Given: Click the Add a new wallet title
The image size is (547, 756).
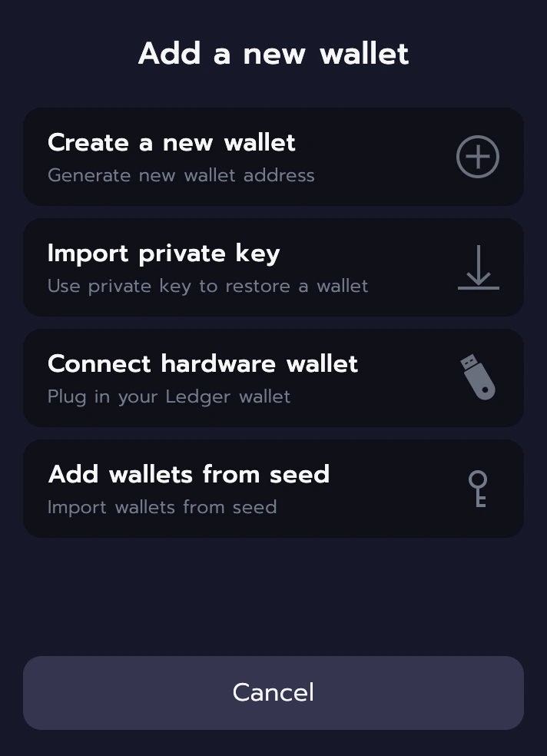Looking at the screenshot, I should click(273, 53).
